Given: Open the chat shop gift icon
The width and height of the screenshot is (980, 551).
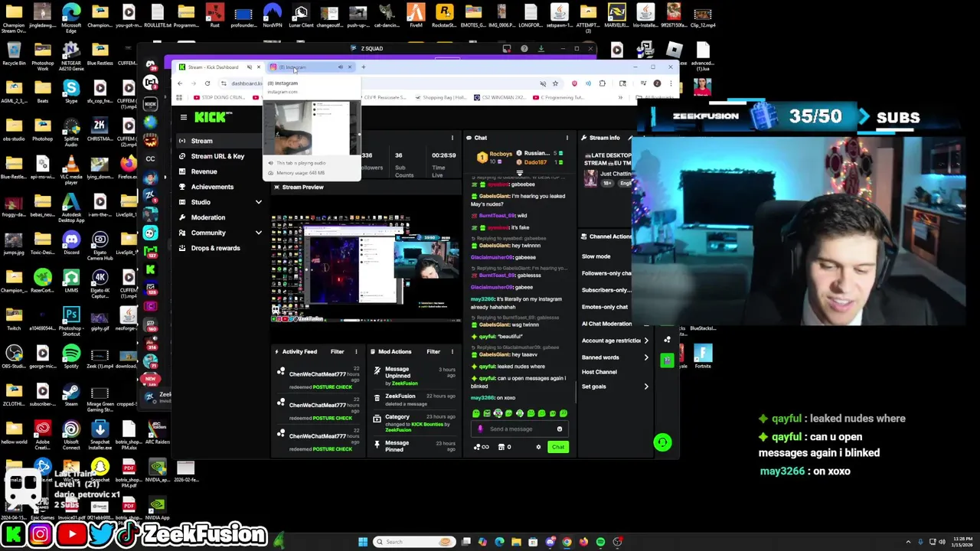Looking at the screenshot, I should pos(503,447).
